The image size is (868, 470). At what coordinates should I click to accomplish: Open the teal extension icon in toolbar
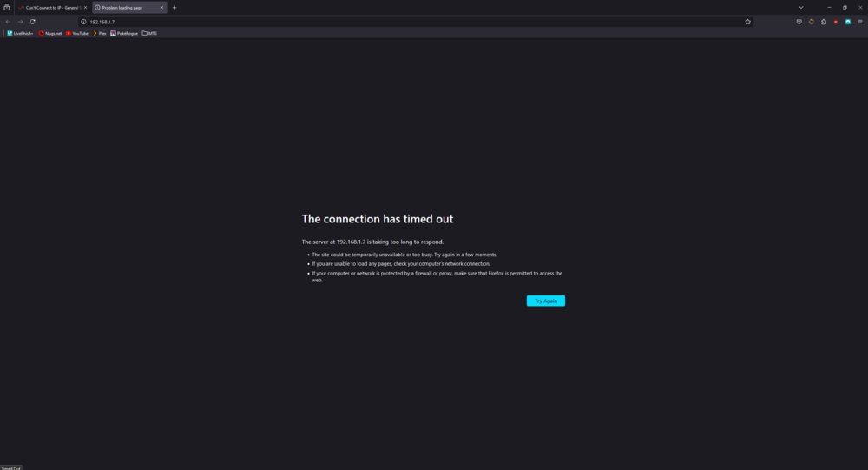pyautogui.click(x=848, y=22)
